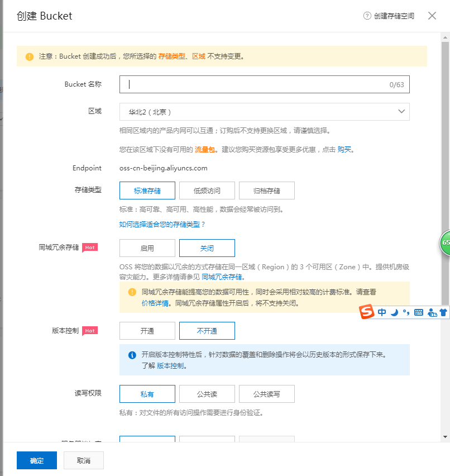Image resolution: width=450 pixels, height=476 pixels.
Task: Click the 取消 cancel button
Action: tap(83, 460)
